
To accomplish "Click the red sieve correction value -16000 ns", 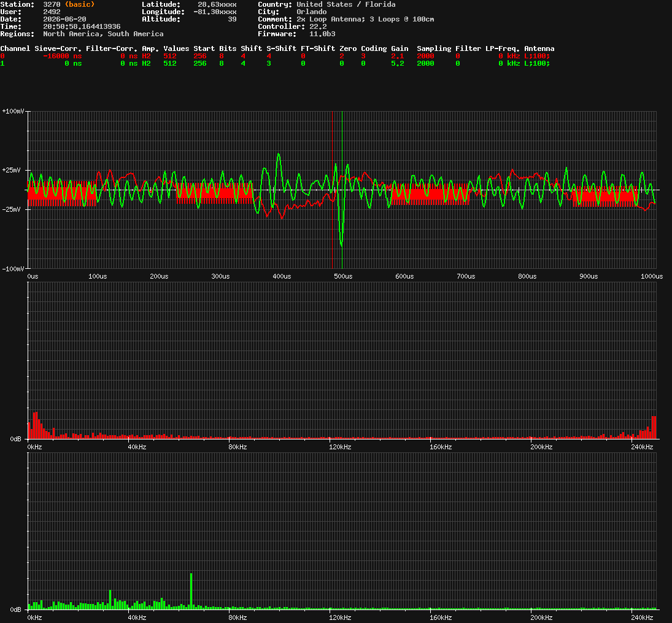I will (62, 56).
